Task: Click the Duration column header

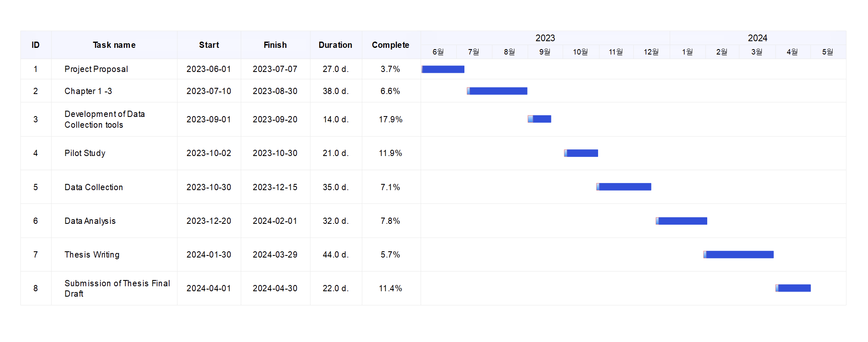Action: click(335, 45)
